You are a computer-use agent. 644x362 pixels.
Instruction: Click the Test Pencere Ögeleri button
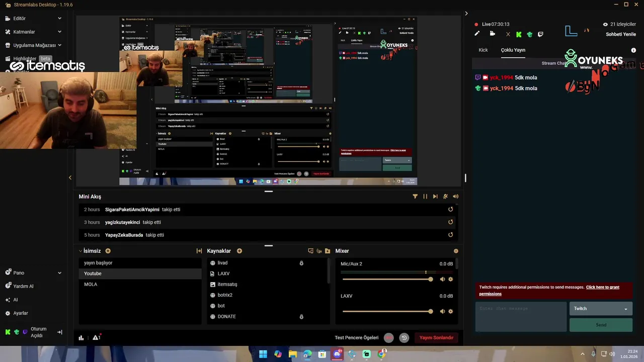[x=357, y=338]
